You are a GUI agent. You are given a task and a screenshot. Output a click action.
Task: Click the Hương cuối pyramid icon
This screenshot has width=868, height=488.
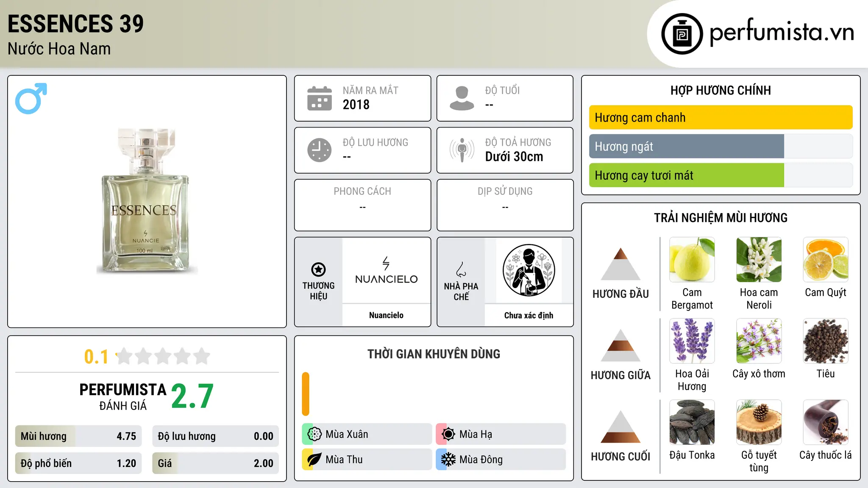point(620,427)
